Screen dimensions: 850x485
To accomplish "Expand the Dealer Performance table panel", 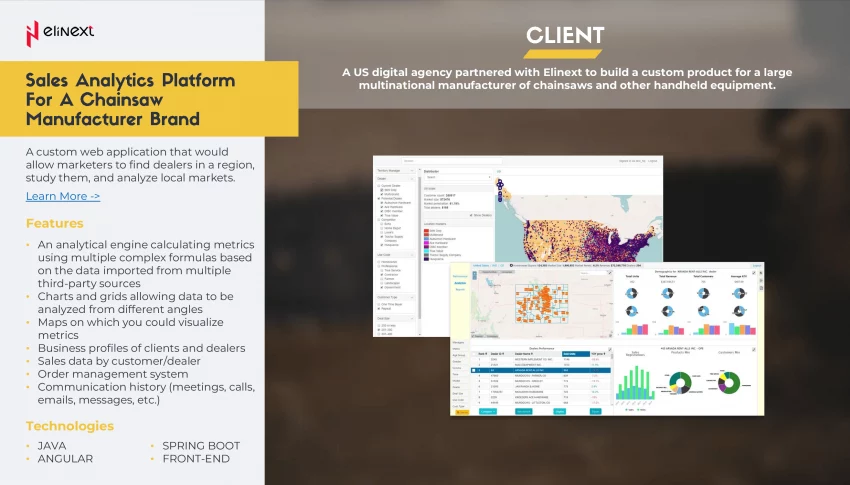I will coord(610,350).
